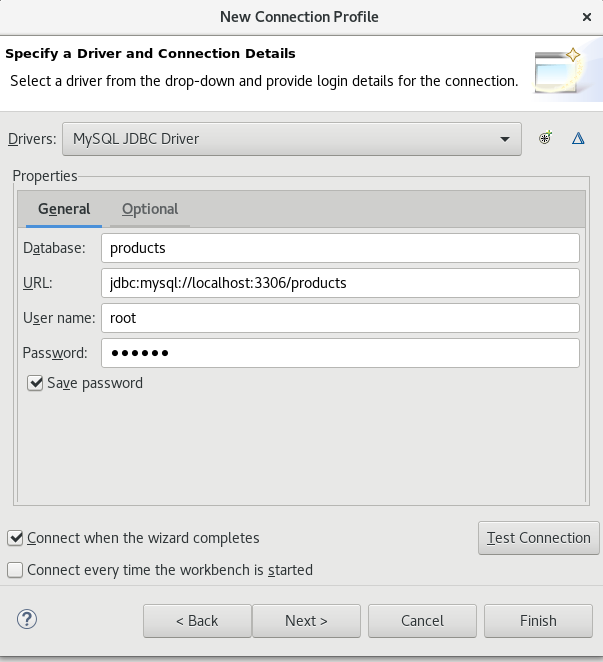The height and width of the screenshot is (662, 603).
Task: Go to previous page with Back
Action: (x=197, y=621)
